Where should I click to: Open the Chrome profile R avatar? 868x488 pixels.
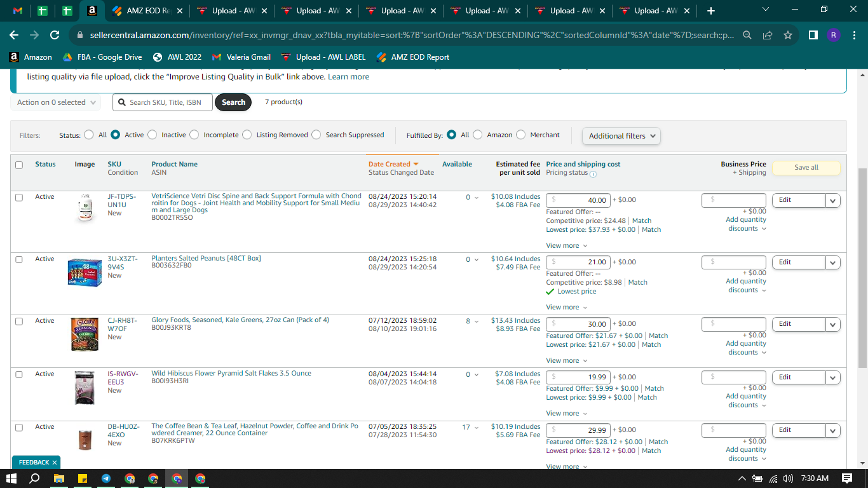834,36
